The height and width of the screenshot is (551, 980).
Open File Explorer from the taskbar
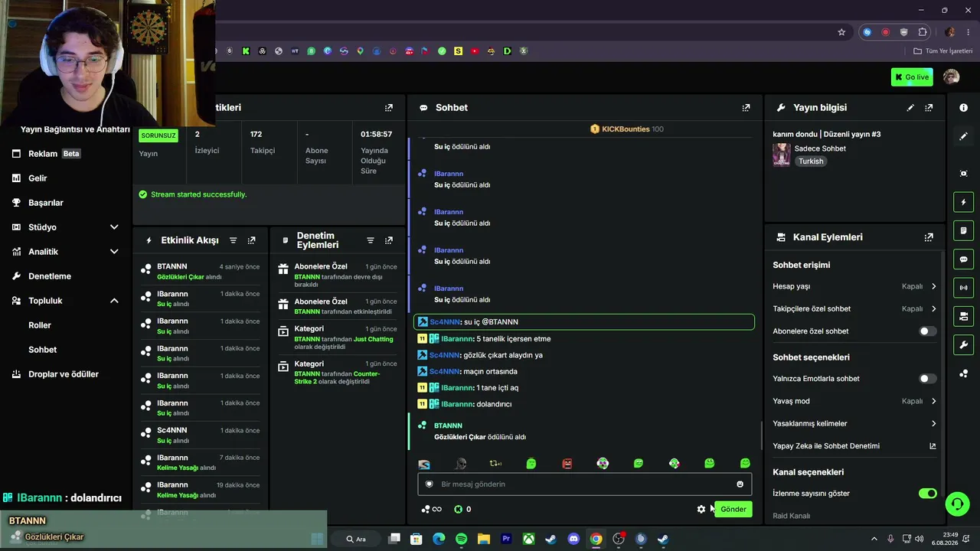[x=484, y=539]
